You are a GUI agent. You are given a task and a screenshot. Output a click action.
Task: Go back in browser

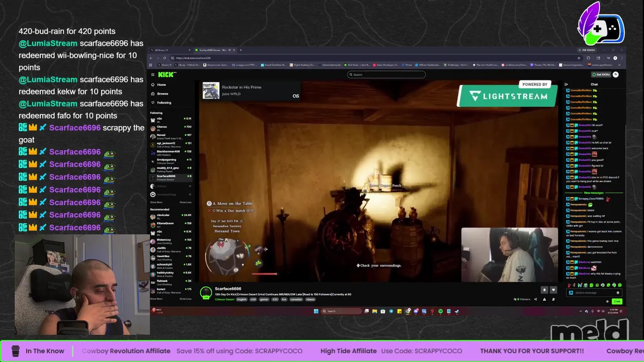point(151,58)
